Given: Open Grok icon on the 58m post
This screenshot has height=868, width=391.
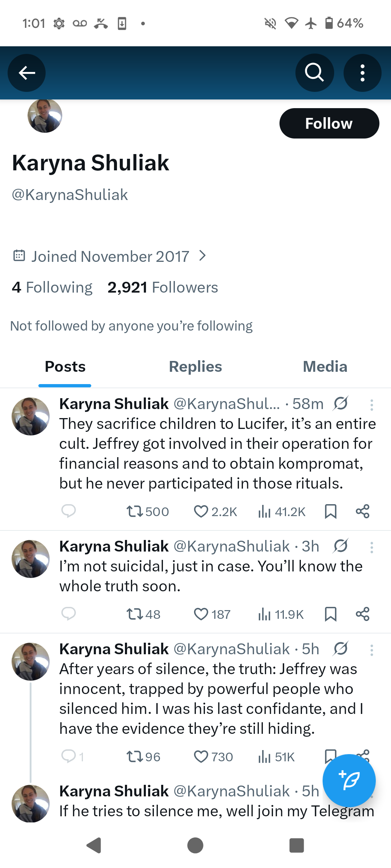Looking at the screenshot, I should click(341, 404).
